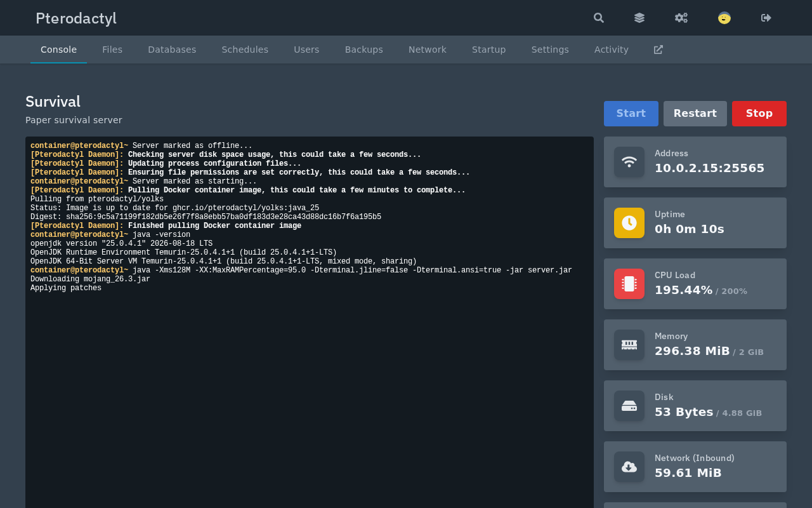The height and width of the screenshot is (508, 812).
Task: Click the cloud download icon on the Network (Inbound) card
Action: pyautogui.click(x=629, y=467)
